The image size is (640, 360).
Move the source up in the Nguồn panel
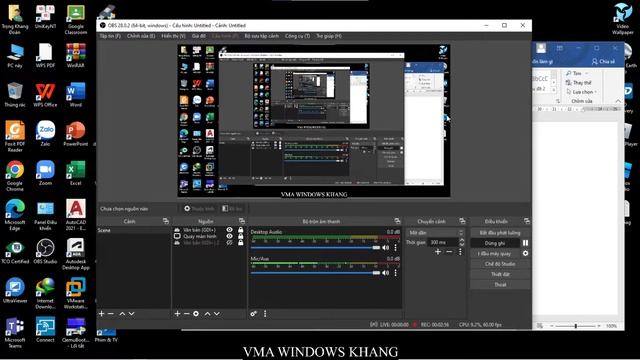pyautogui.click(x=207, y=313)
